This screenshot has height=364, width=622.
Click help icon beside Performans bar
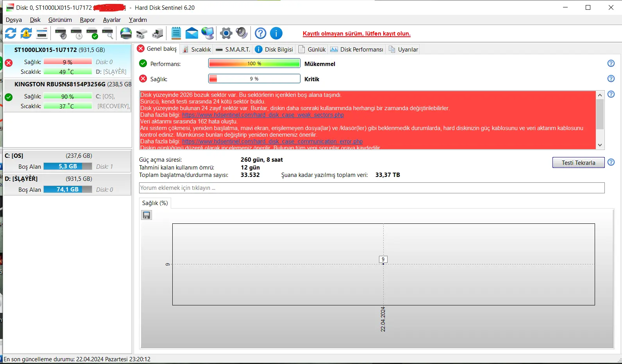(611, 63)
